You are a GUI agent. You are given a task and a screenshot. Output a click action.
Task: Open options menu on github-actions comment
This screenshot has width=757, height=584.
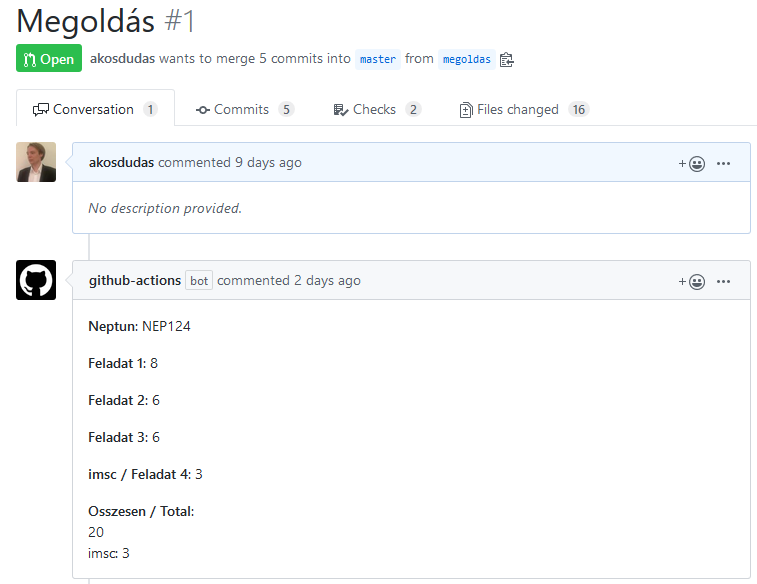pos(724,281)
